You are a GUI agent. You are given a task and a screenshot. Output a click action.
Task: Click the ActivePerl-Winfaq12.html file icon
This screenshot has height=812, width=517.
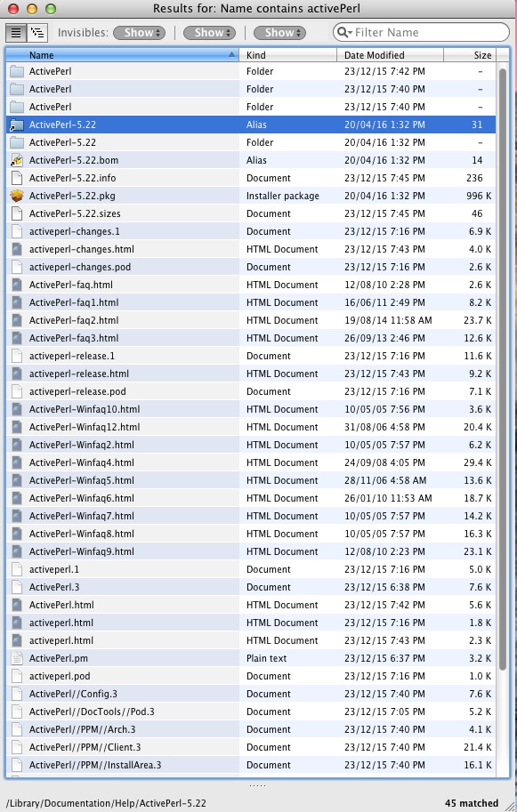pos(17,427)
